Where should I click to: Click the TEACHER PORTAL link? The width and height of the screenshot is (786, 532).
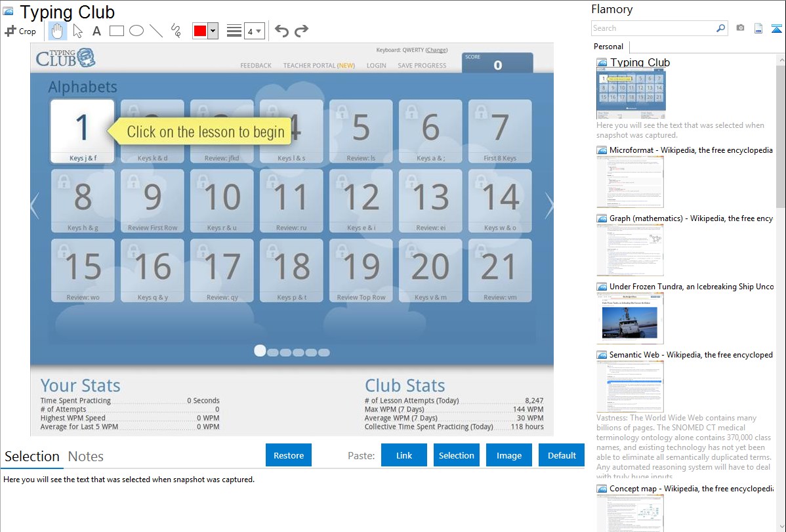coord(319,65)
